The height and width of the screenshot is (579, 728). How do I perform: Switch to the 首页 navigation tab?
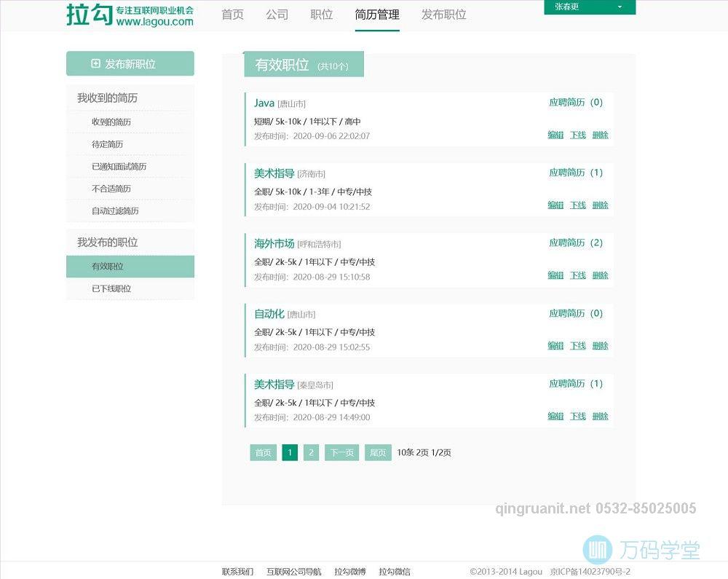232,15
